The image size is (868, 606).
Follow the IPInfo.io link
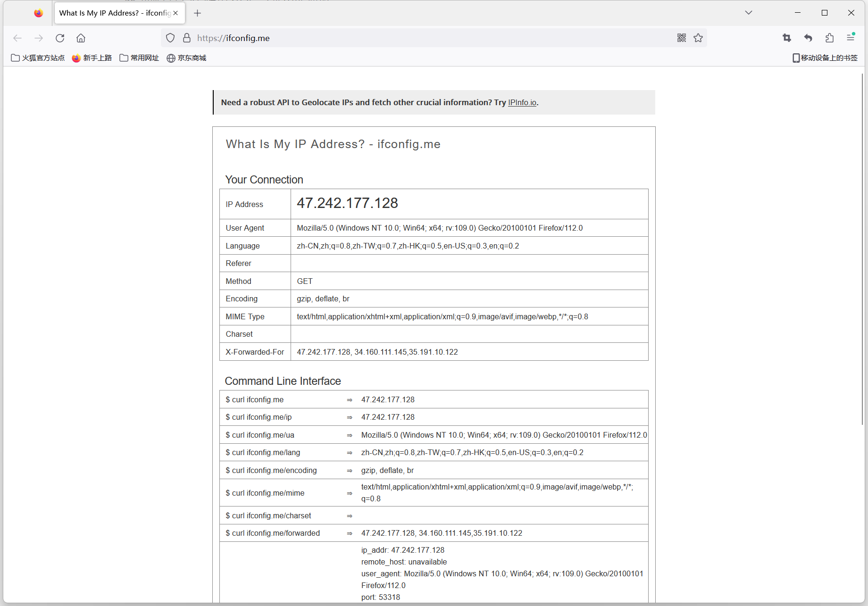click(x=522, y=103)
